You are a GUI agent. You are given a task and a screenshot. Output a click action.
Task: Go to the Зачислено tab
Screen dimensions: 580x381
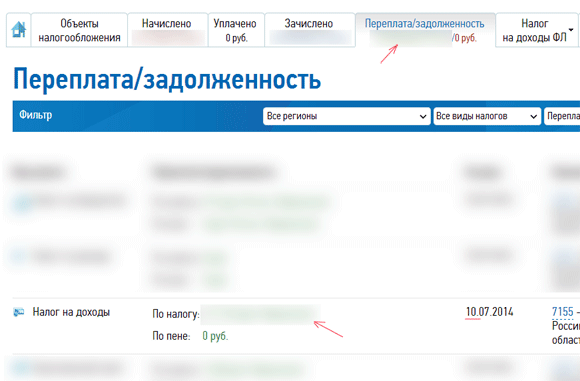310,30
